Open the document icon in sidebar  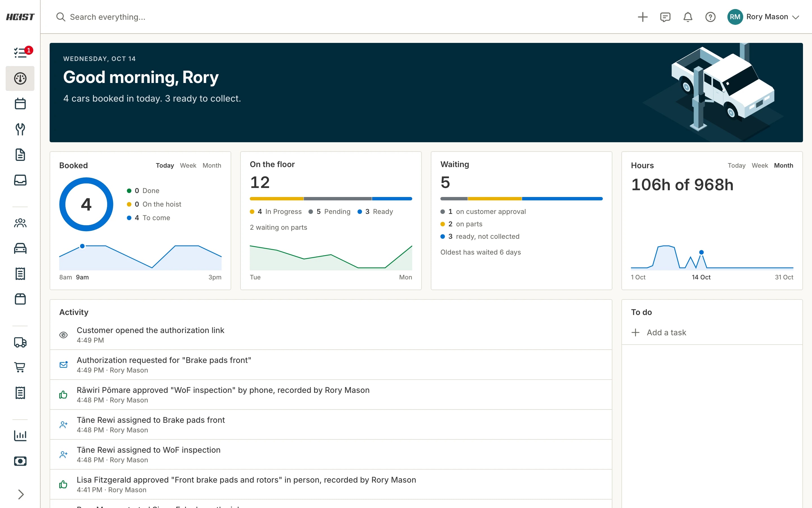point(20,155)
